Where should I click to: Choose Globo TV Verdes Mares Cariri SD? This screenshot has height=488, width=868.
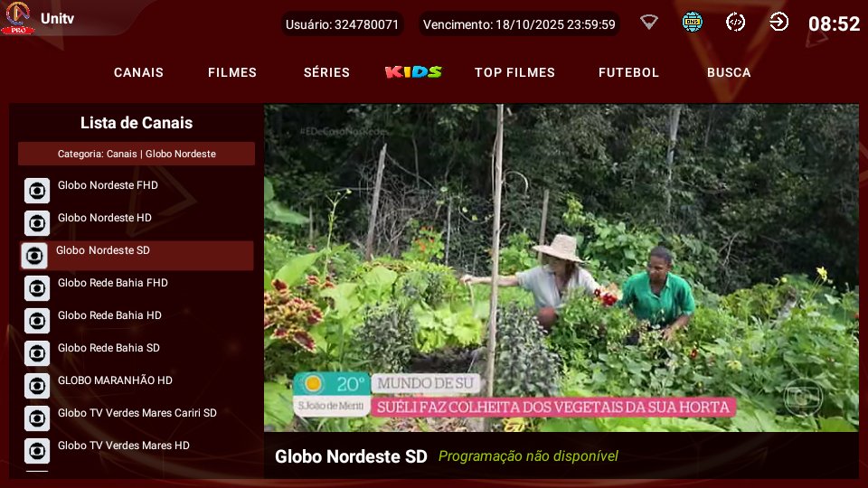coord(137,413)
